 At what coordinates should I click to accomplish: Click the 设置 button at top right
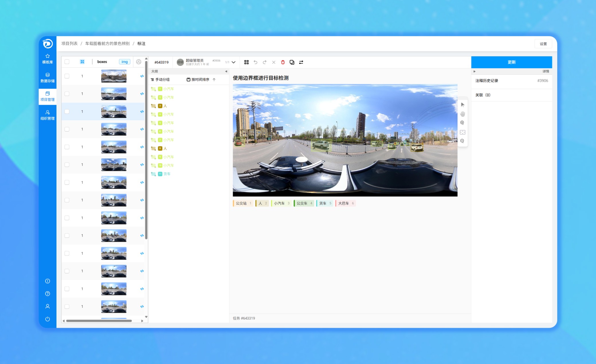[x=543, y=44]
